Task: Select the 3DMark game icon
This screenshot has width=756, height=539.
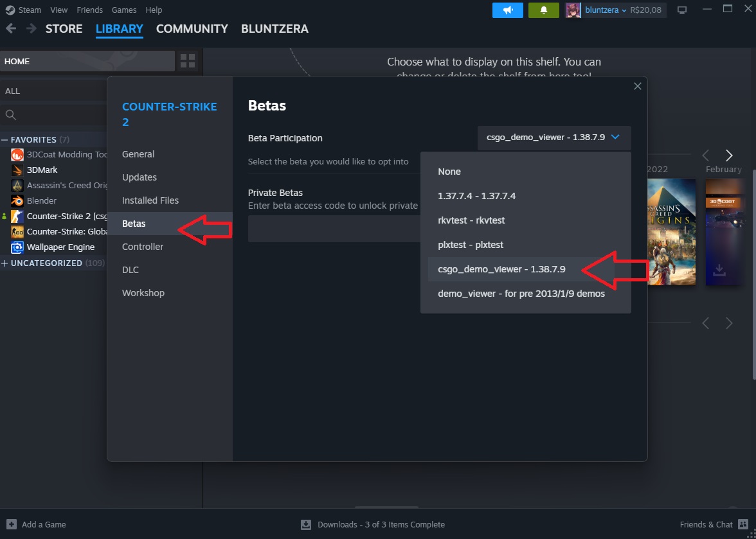Action: pyautogui.click(x=17, y=170)
